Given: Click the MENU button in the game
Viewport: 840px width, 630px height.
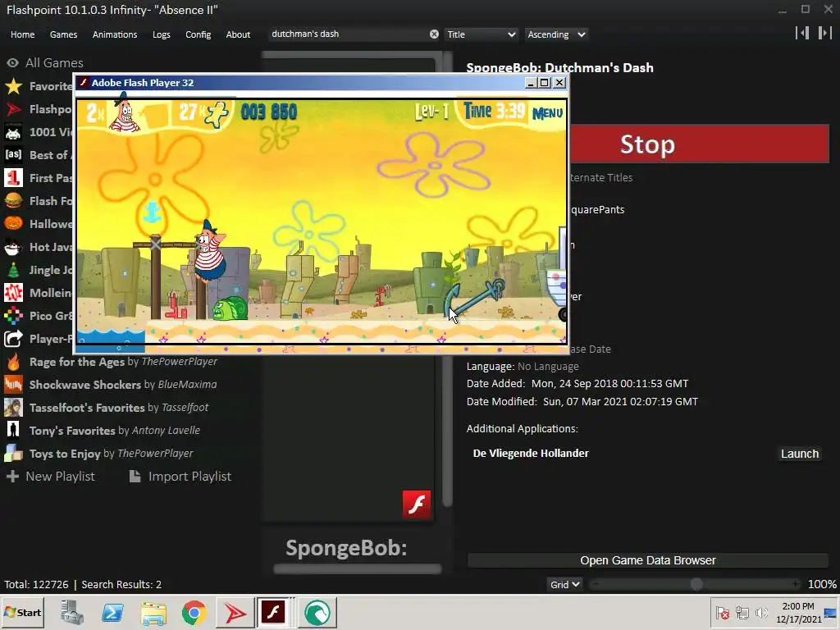Looking at the screenshot, I should coord(547,113).
